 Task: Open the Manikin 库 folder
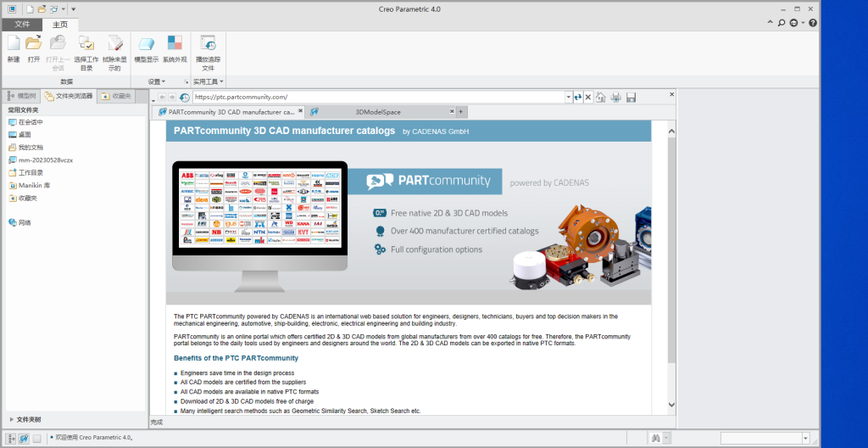pos(30,185)
